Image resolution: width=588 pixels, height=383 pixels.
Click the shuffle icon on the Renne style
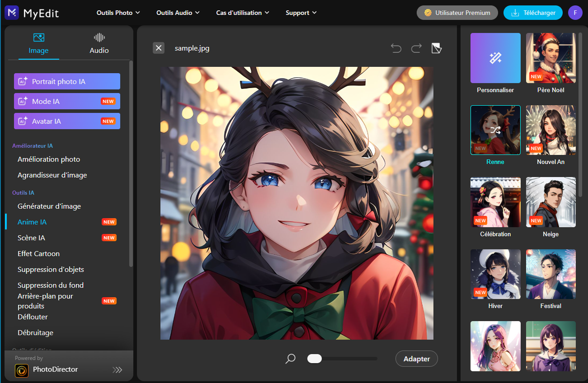pyautogui.click(x=495, y=130)
